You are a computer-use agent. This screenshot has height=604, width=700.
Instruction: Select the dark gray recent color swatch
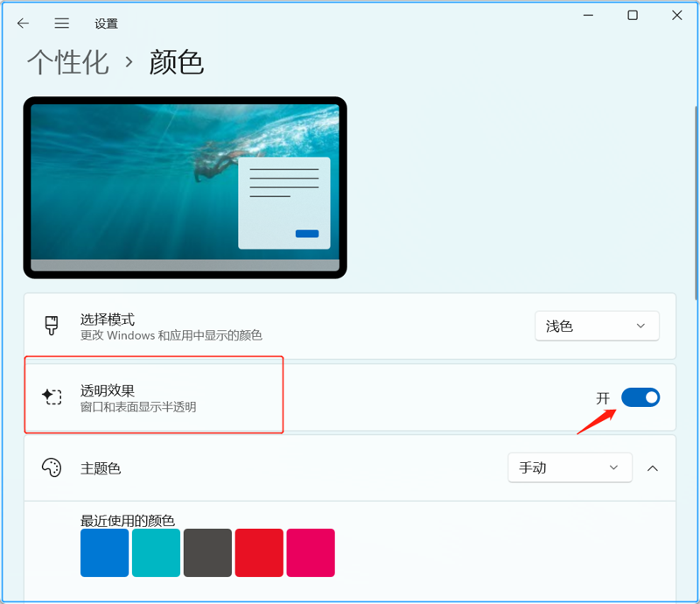pos(207,552)
